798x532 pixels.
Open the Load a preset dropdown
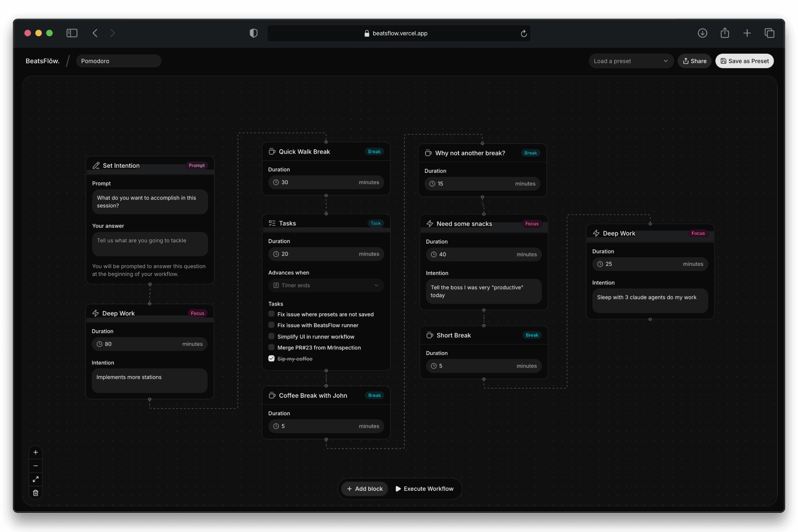click(x=631, y=61)
